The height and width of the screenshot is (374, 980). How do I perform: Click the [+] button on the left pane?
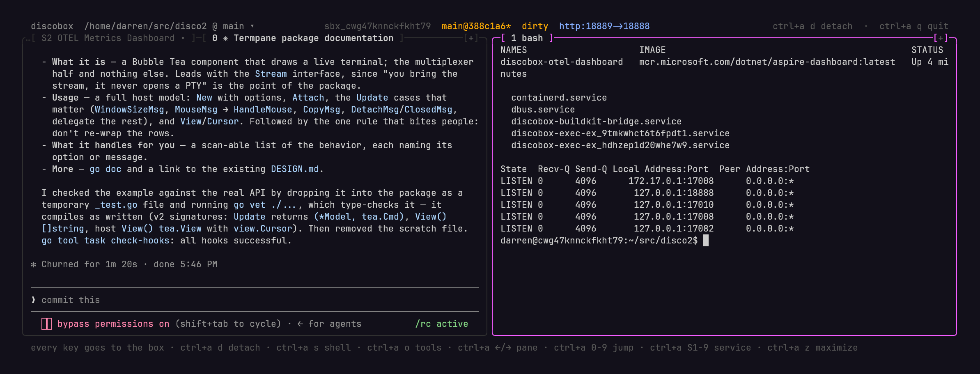pos(471,38)
